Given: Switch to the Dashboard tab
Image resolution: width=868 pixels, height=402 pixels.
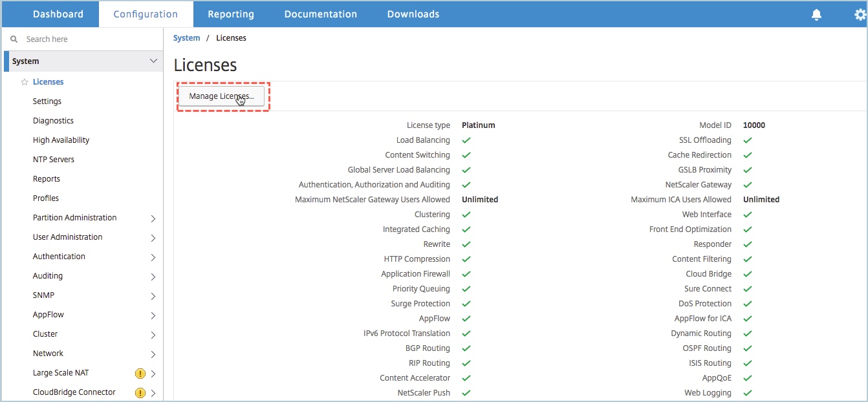Looking at the screenshot, I should (58, 14).
